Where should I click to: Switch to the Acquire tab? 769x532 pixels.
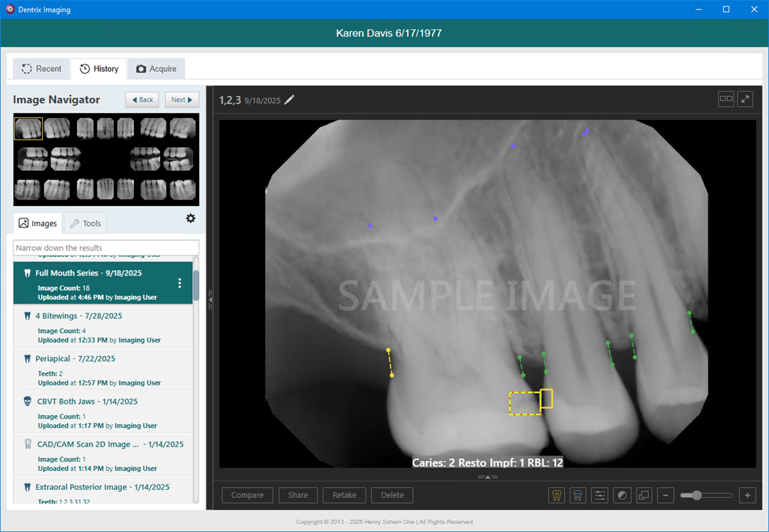[157, 68]
